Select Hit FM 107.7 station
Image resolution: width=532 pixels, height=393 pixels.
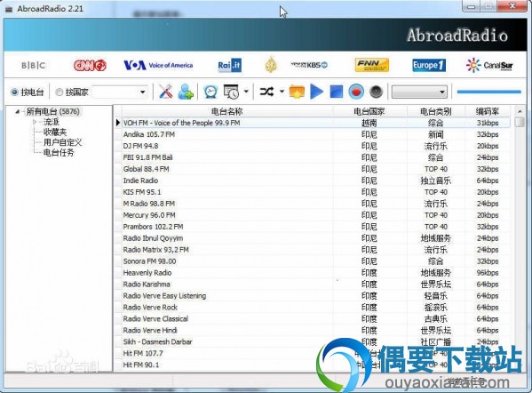coord(315,354)
